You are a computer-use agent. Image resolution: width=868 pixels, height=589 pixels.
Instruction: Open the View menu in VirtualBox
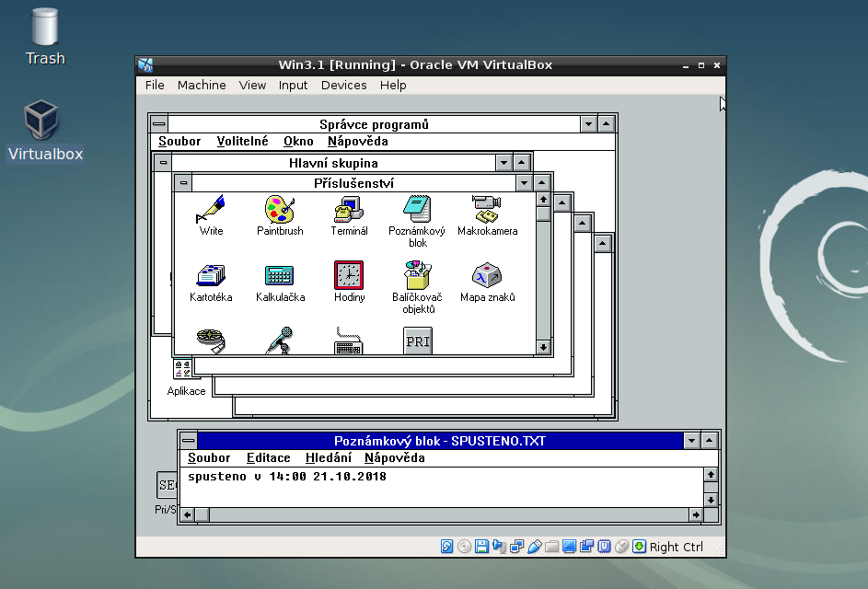click(x=252, y=86)
